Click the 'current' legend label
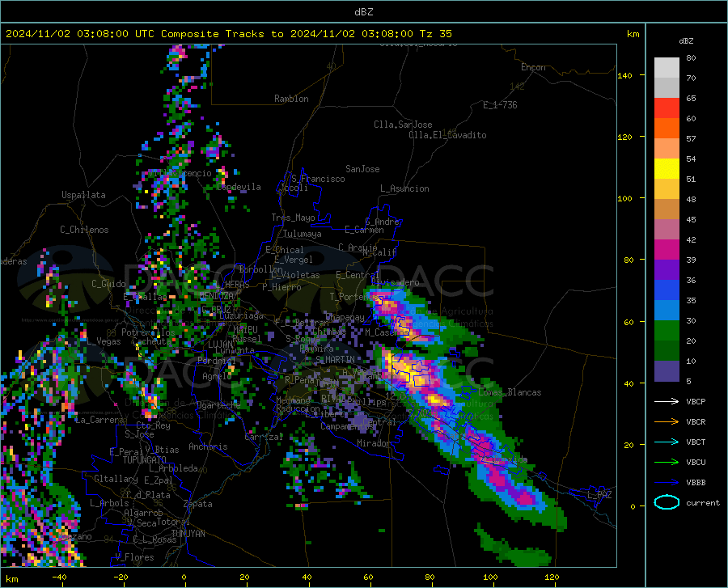 point(702,502)
